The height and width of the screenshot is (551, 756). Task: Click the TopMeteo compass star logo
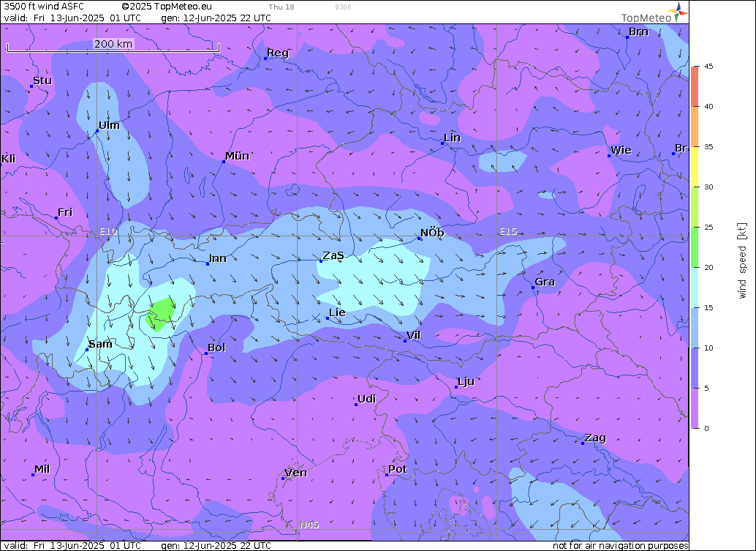pos(678,12)
